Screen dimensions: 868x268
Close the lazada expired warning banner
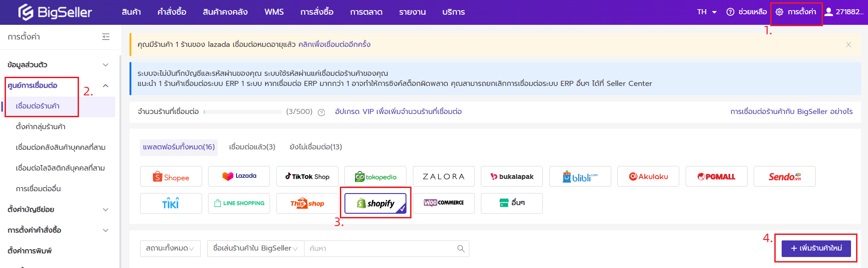pos(849,45)
